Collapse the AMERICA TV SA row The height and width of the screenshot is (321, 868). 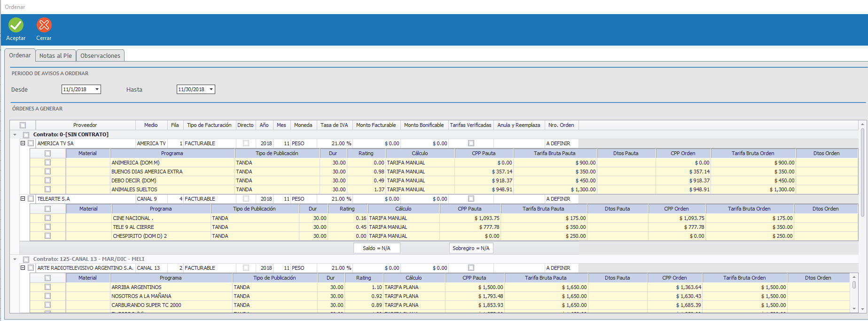[23, 143]
